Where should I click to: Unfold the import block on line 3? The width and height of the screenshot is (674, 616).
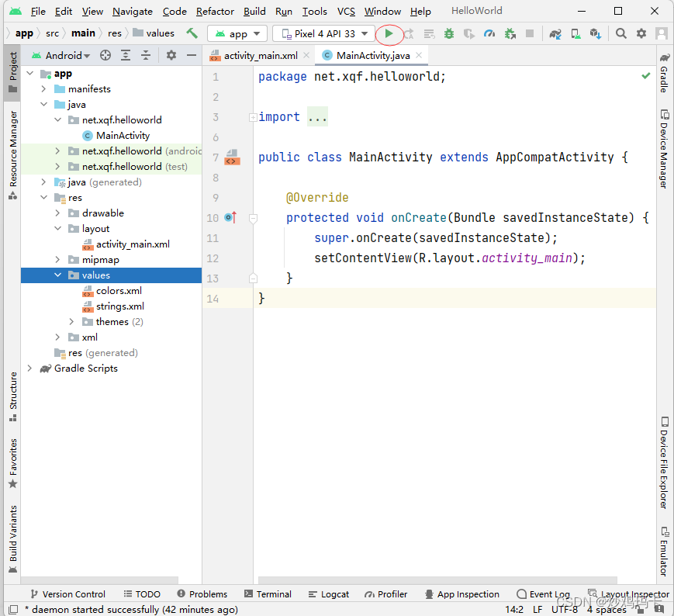coord(253,117)
